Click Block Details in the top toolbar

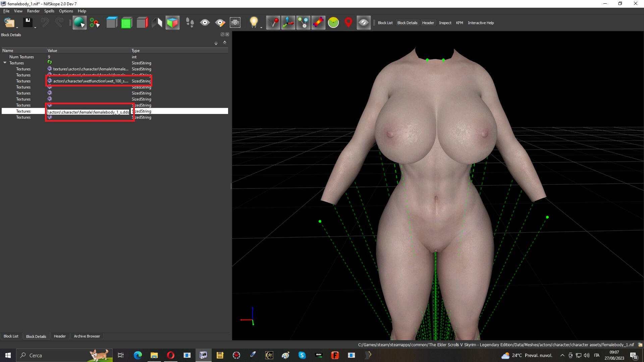click(407, 23)
